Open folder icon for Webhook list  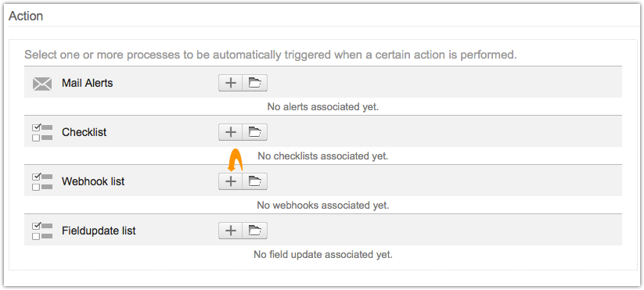pyautogui.click(x=255, y=181)
